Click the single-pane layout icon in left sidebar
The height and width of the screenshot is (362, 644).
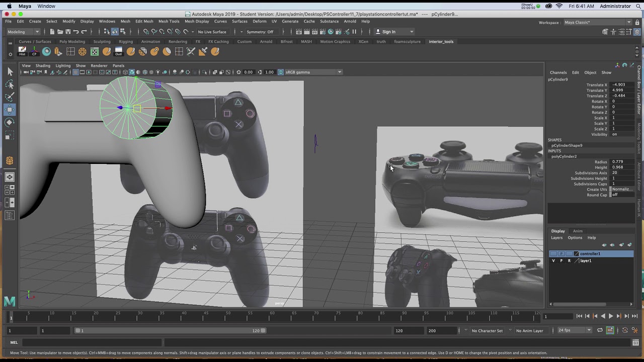10,177
